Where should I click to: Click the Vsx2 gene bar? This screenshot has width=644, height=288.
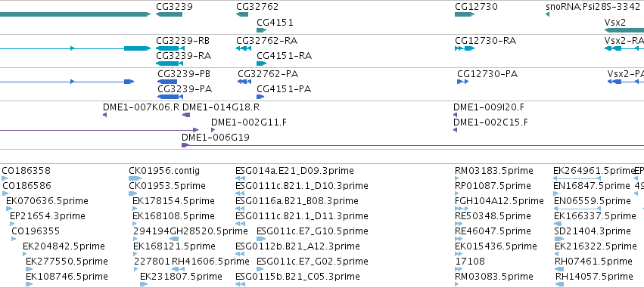(624, 30)
